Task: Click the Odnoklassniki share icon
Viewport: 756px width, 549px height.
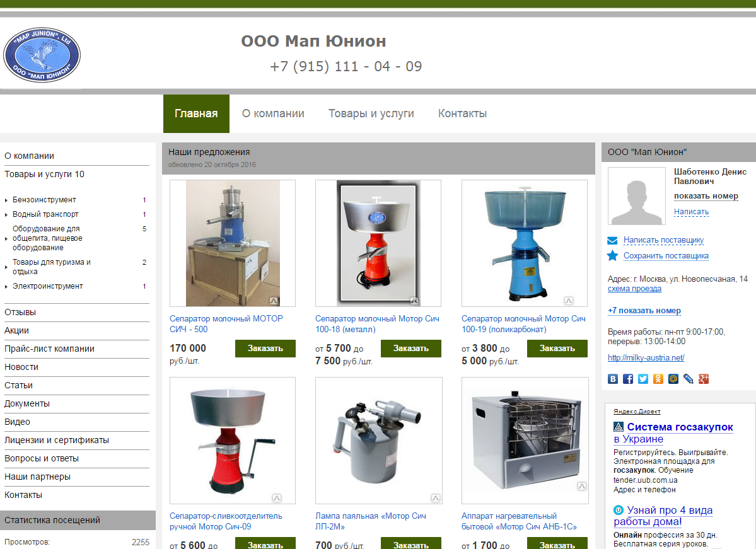Action: point(658,379)
